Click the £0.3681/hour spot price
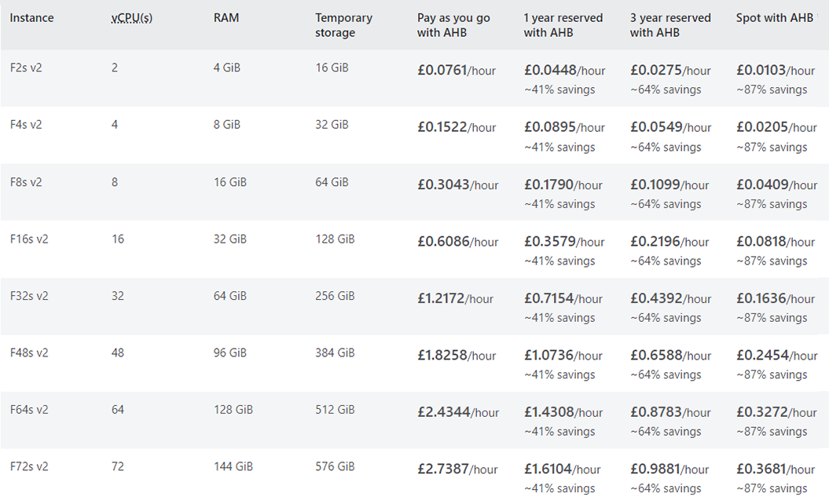The height and width of the screenshot is (504, 829). pos(776,469)
